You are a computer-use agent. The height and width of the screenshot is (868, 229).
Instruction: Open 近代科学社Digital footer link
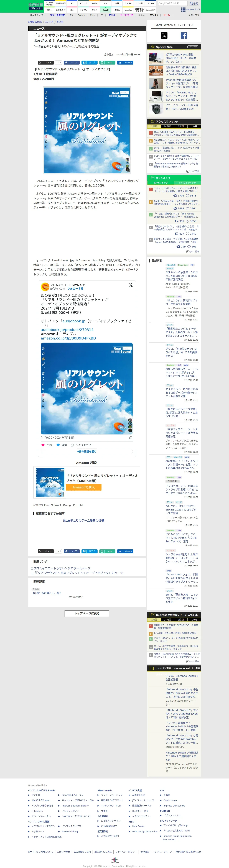point(110,836)
